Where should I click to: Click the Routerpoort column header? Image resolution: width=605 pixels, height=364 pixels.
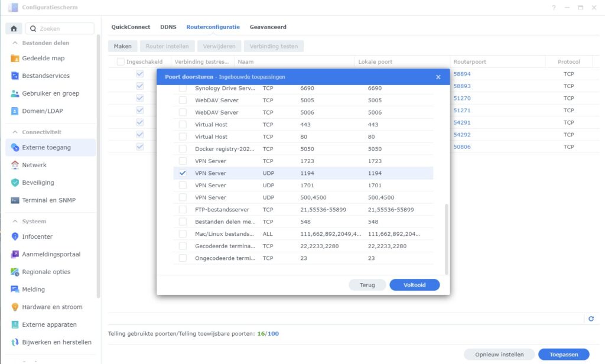(x=497, y=62)
